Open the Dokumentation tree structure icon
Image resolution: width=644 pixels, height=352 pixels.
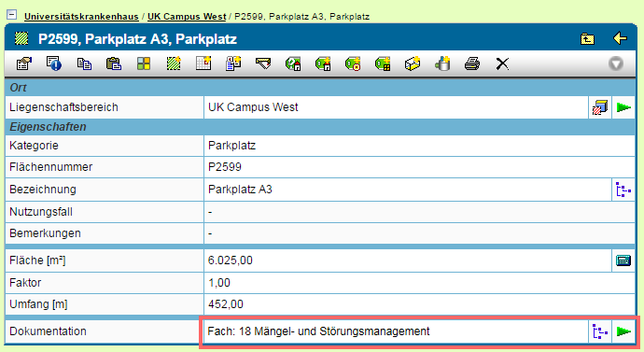599,331
